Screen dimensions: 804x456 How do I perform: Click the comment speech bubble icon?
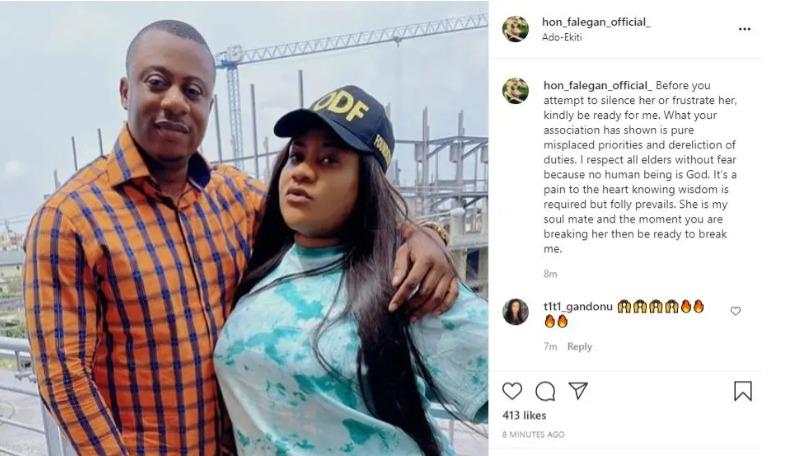tap(545, 391)
